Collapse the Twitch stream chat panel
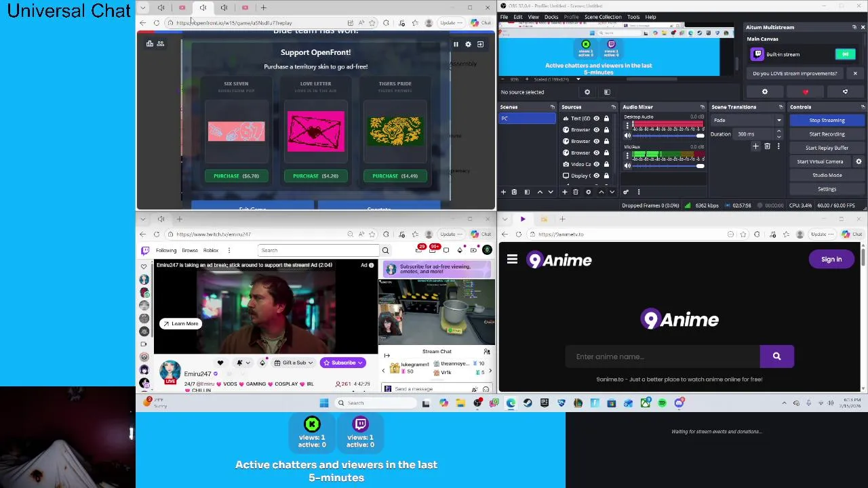 coord(387,355)
